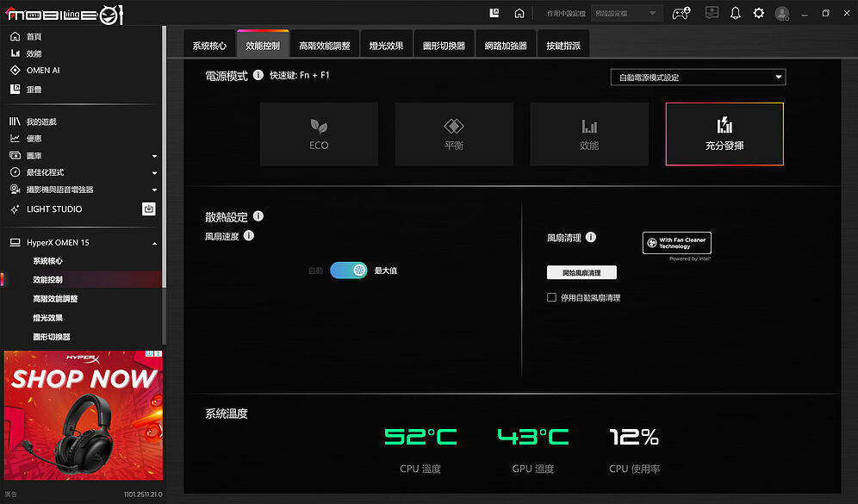Image resolution: width=858 pixels, height=504 pixels.
Task: Click the overlay icon in top bar
Action: pyautogui.click(x=494, y=13)
